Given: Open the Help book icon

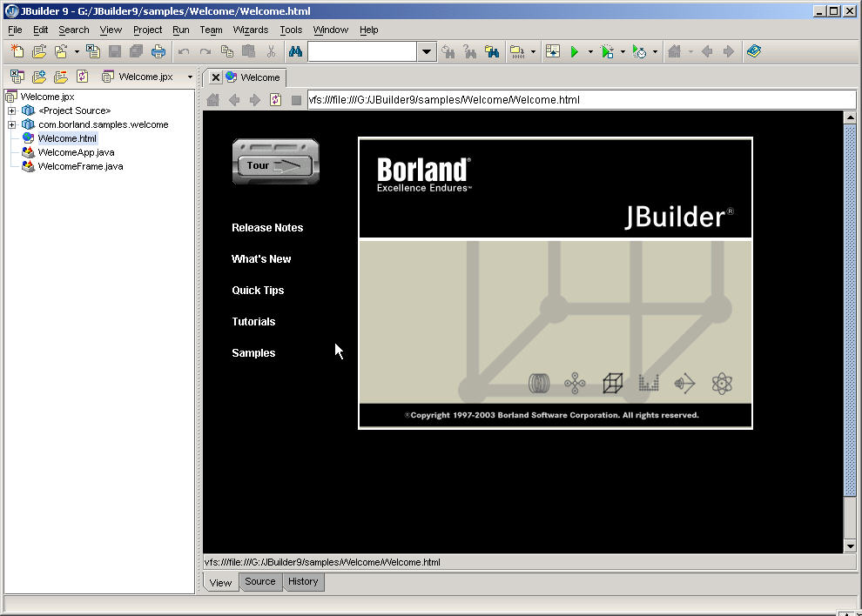Looking at the screenshot, I should pos(754,52).
